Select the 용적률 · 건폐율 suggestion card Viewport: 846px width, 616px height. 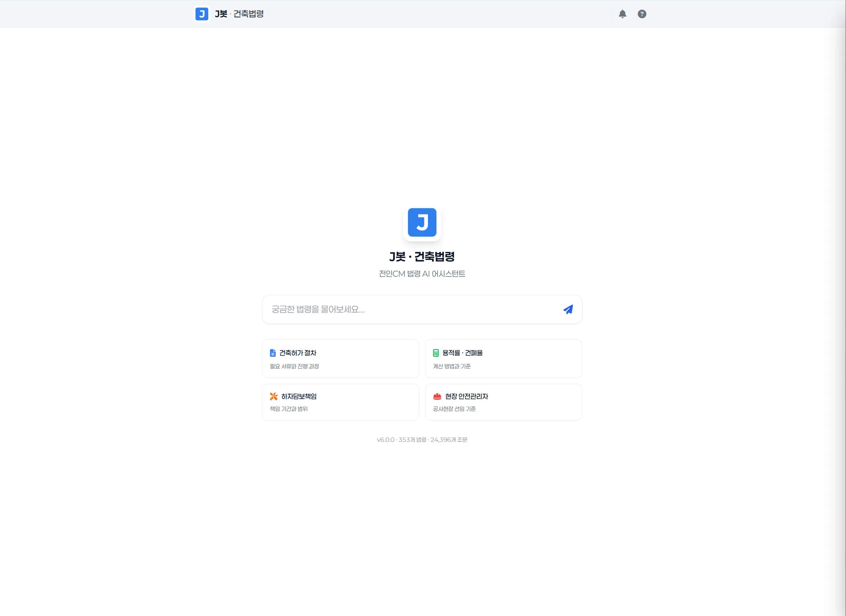503,359
